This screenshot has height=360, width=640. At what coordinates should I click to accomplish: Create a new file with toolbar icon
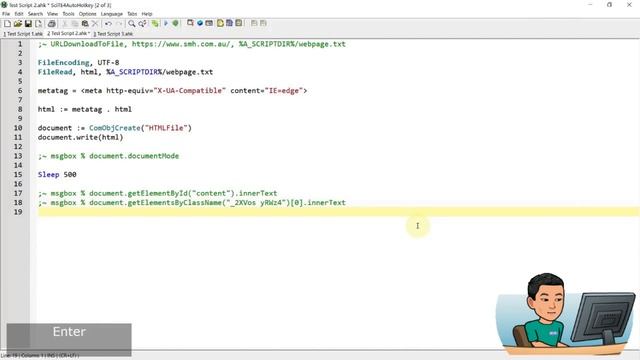7,24
